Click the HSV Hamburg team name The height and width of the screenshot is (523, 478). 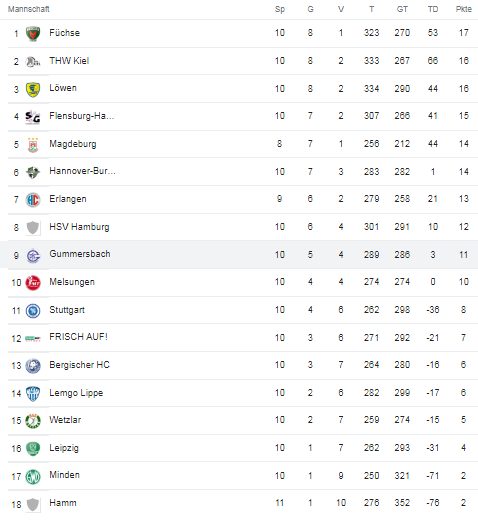pos(79,227)
